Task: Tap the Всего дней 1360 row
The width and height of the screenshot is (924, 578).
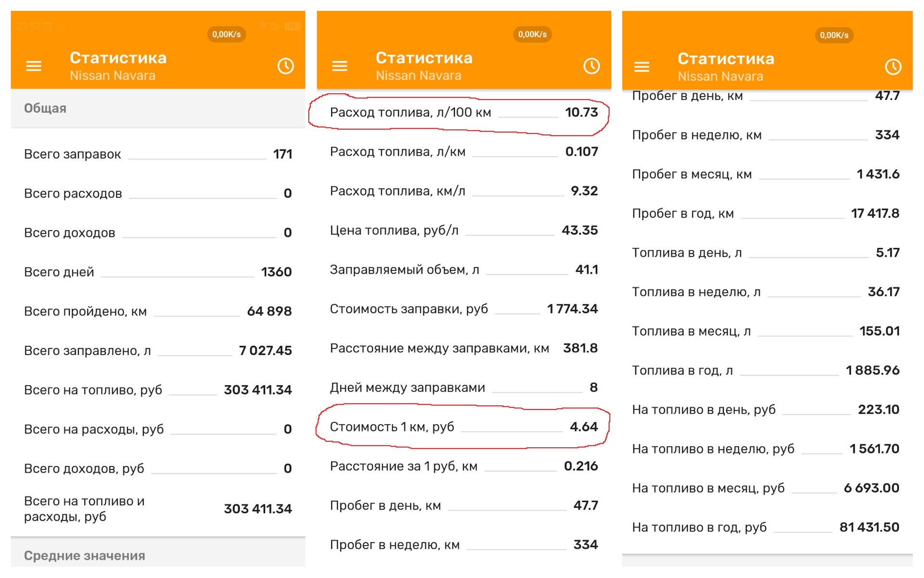Action: [x=158, y=272]
